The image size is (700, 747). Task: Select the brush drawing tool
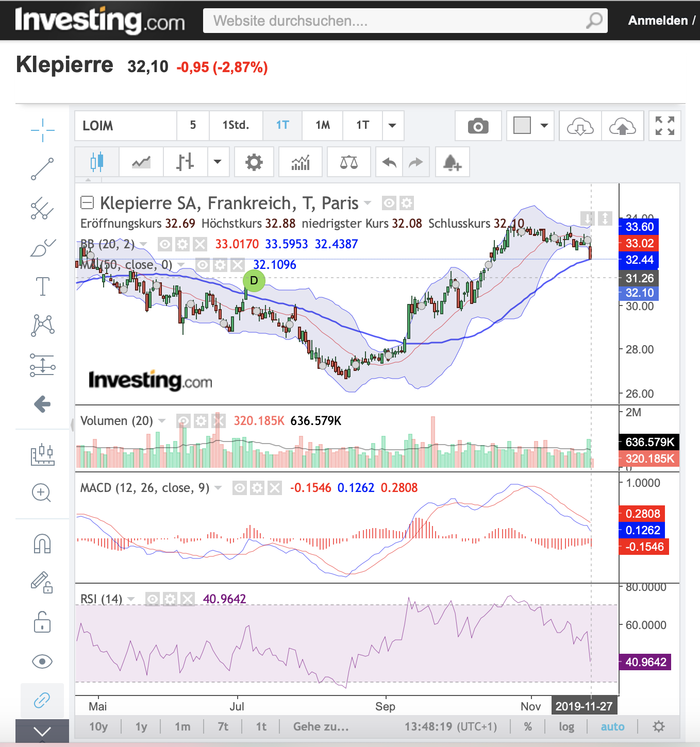(42, 247)
